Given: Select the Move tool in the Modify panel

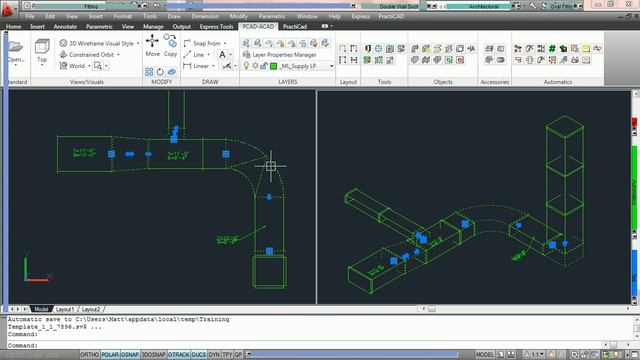Looking at the screenshot, I should (x=152, y=45).
